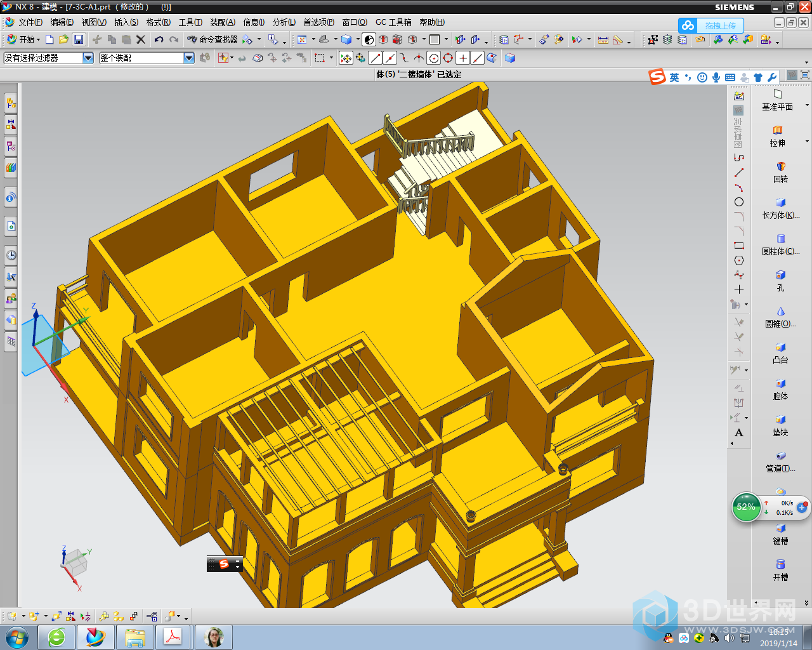
Task: Open the rectangle selection mode dropdown arrow
Action: pyautogui.click(x=331, y=58)
